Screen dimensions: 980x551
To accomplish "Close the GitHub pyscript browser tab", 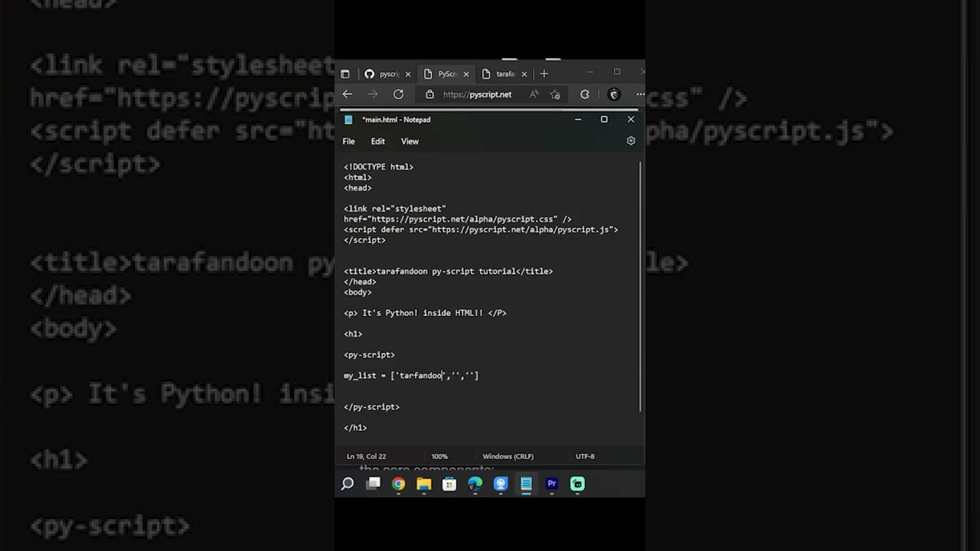I will pos(408,74).
